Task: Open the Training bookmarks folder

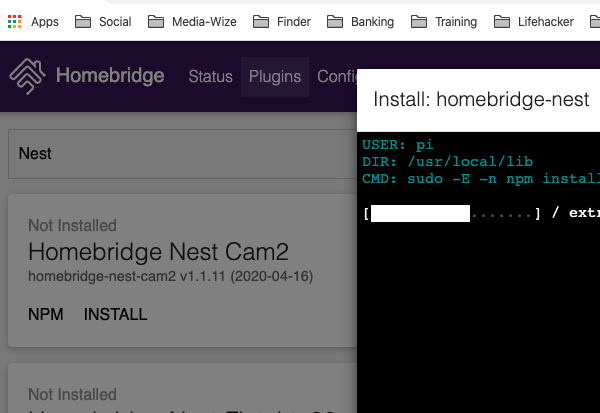Action: [x=445, y=21]
